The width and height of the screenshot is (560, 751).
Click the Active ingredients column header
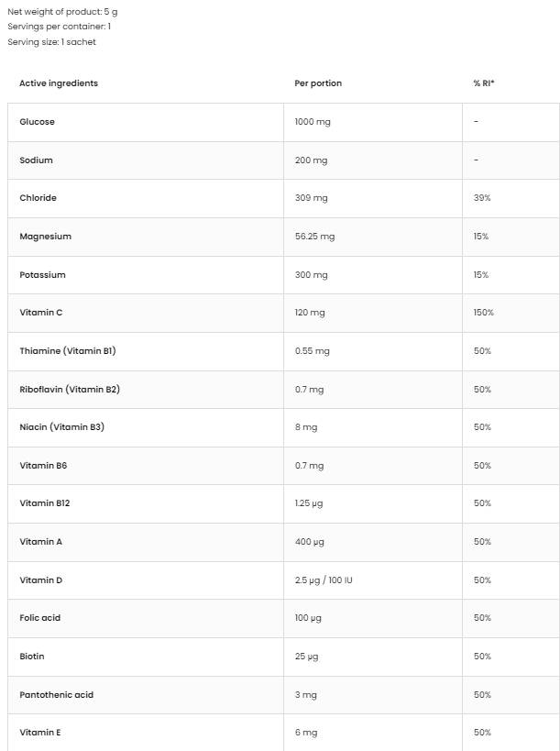coord(59,83)
